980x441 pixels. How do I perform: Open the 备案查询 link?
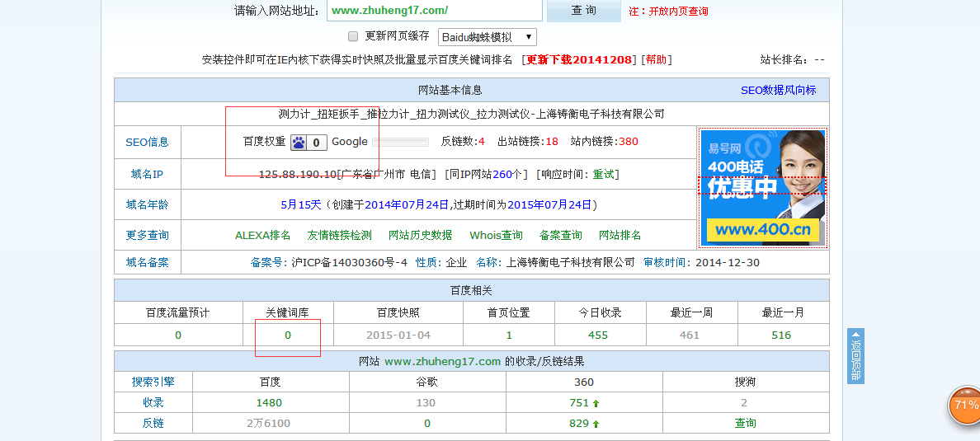coord(560,235)
